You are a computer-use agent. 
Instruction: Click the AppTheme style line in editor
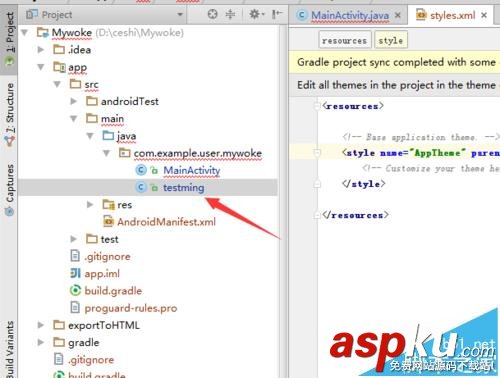pos(421,153)
